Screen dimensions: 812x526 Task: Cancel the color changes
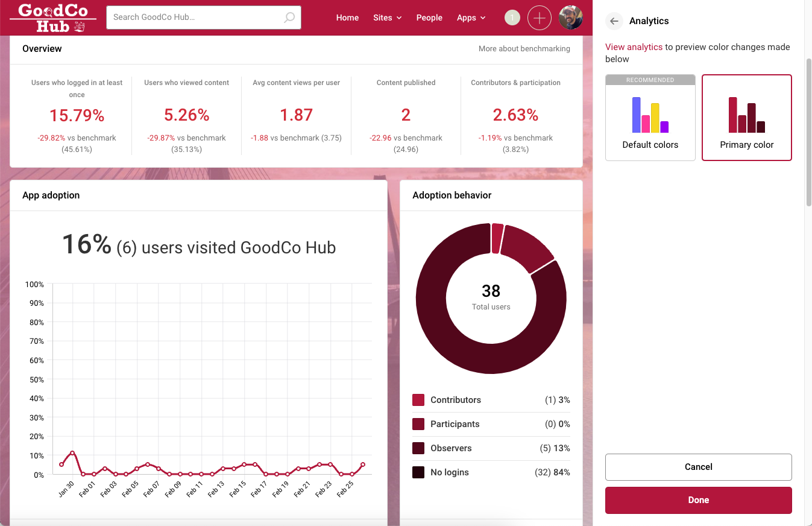[x=698, y=467]
